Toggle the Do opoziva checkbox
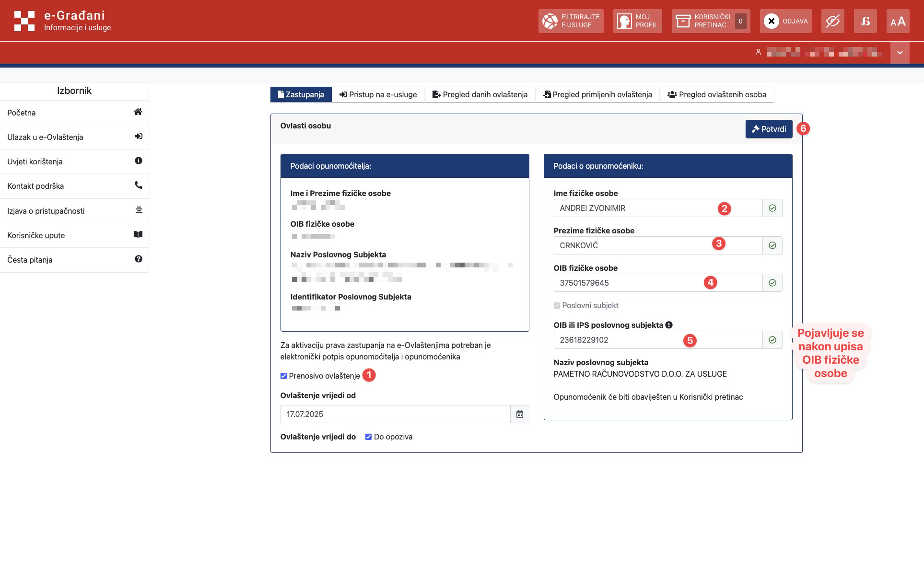 368,437
